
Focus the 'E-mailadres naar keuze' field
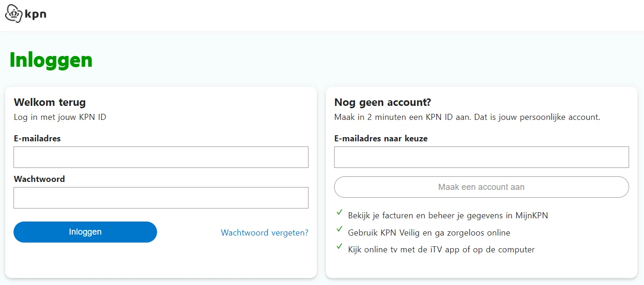click(x=481, y=157)
